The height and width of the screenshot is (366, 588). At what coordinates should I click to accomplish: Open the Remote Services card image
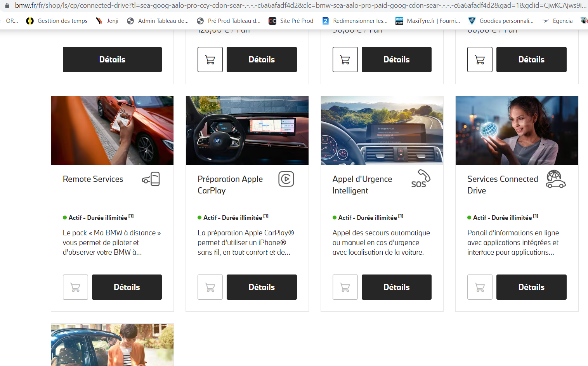112,131
